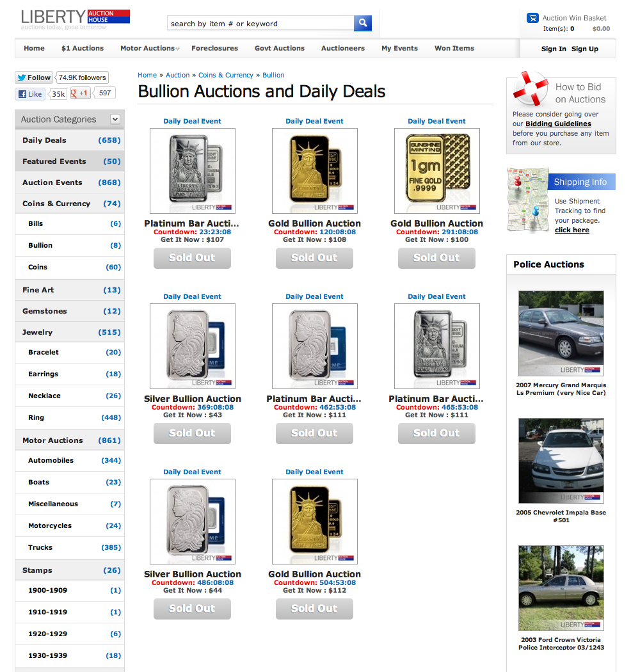Open the Bidding Guidelines link
This screenshot has width=631, height=672.
coord(558,124)
